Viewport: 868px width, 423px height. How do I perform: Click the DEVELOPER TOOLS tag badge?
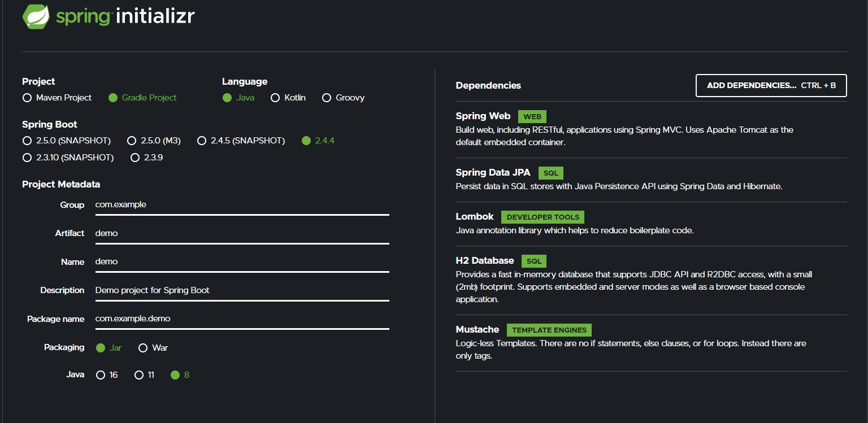543,217
